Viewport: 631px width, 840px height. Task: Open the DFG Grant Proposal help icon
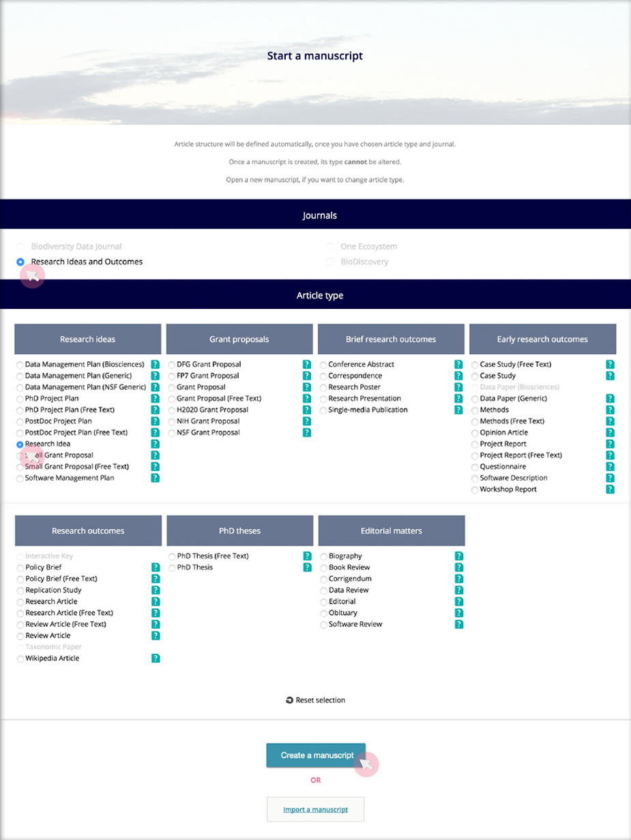click(307, 365)
